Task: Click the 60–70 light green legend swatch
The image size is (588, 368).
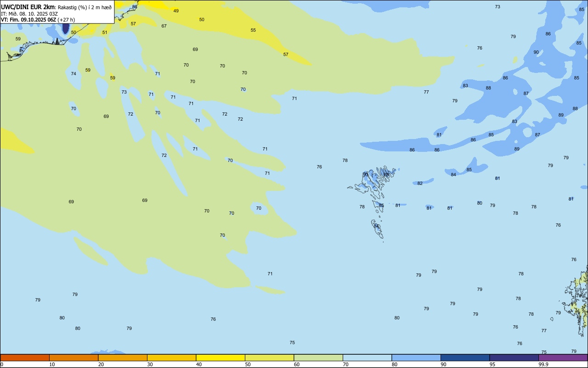Action: click(318, 357)
